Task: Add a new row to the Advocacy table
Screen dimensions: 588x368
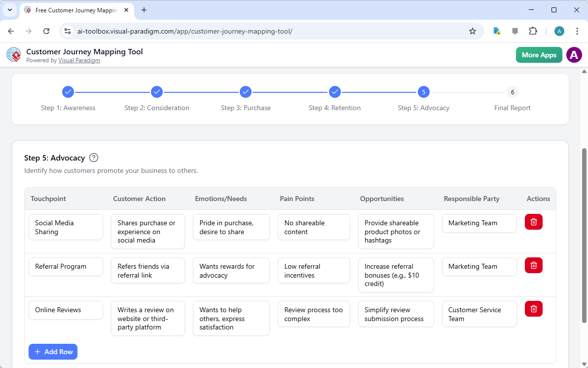Action: (53, 351)
